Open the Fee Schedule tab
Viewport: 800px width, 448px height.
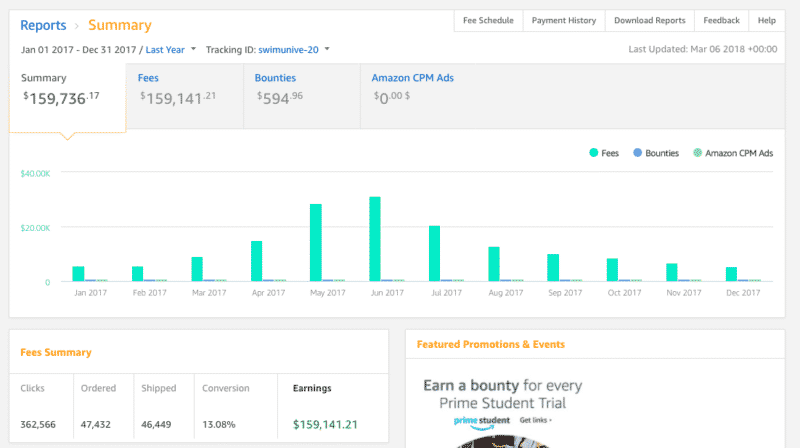pos(488,20)
